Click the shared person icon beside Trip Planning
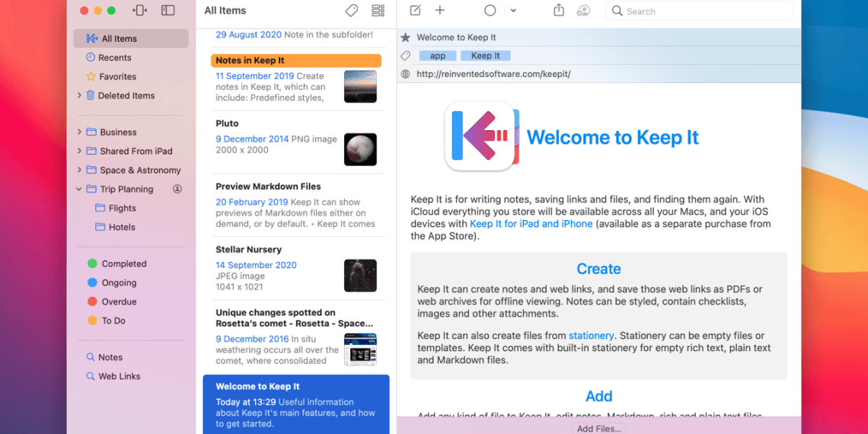Image resolution: width=868 pixels, height=434 pixels. click(177, 189)
